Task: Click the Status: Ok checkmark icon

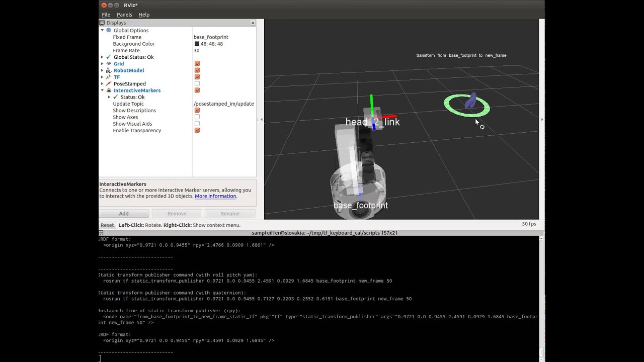Action: click(116, 97)
